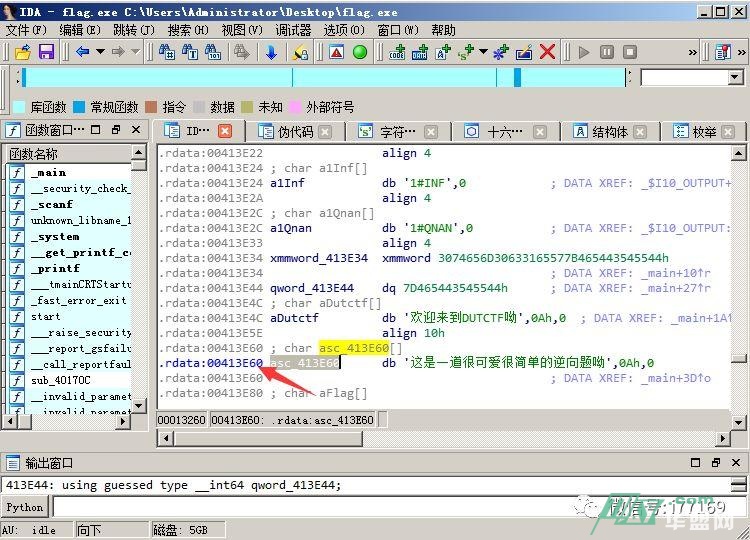Screen dimensions: 750x540
Task: Click the Python console button
Action: (x=24, y=507)
